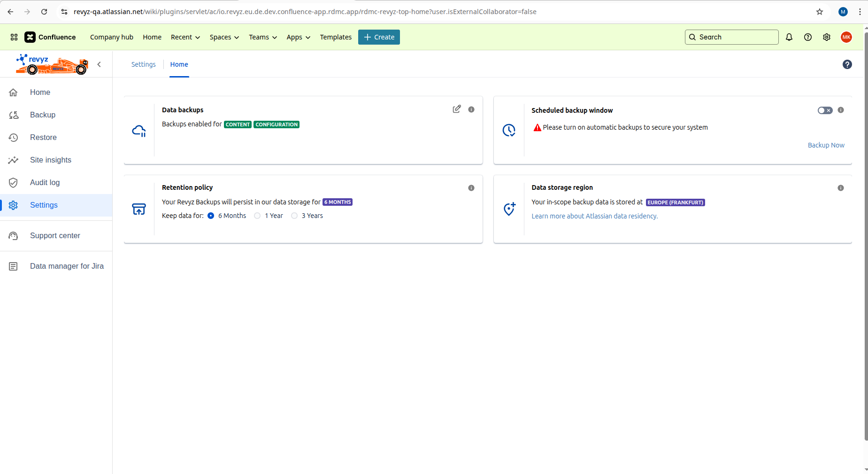Screen dimensions: 868x474
Task: Click the Data backups info icon
Action: (x=471, y=109)
